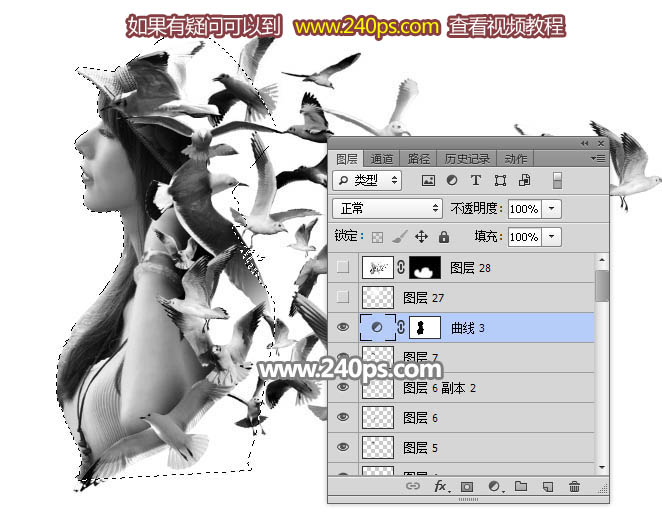Click the layers list scrollbar thumb
The width and height of the screenshot is (662, 528).
pyautogui.click(x=602, y=286)
